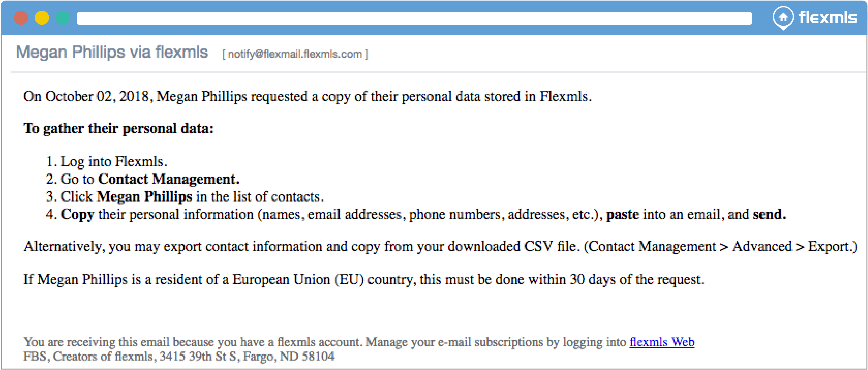This screenshot has width=868, height=370.
Task: Click the European Union 30 days sentence
Action: click(x=363, y=280)
